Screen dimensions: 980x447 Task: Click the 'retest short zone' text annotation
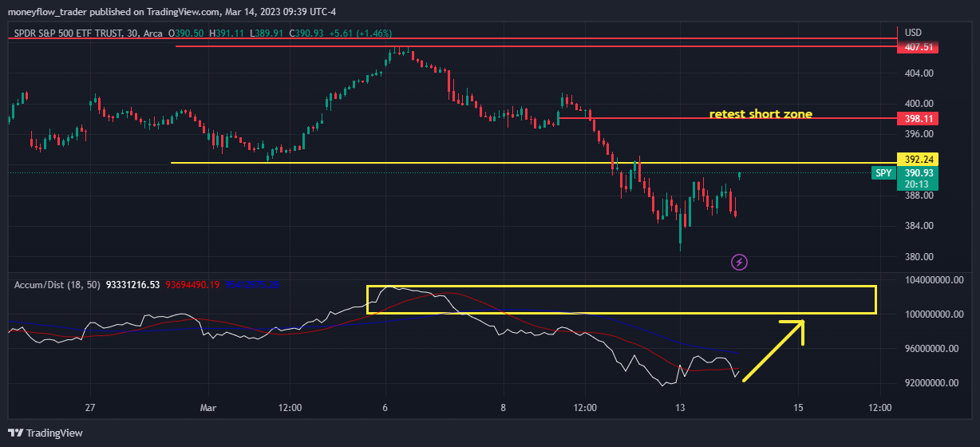[761, 114]
